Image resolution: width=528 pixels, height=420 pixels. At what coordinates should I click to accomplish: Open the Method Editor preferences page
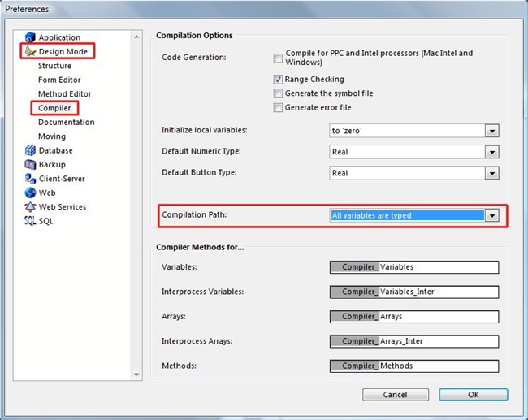coord(64,94)
